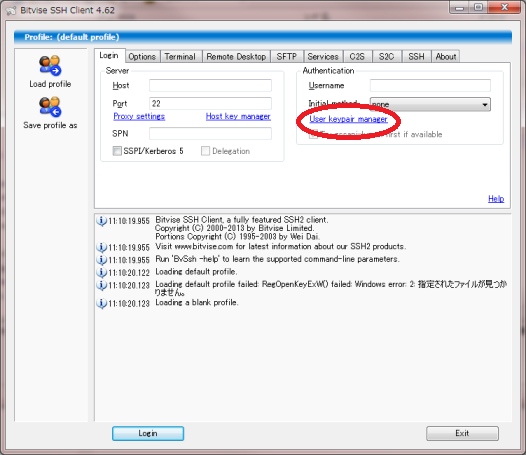Image resolution: width=526 pixels, height=455 pixels.
Task: Click the SPN input field
Action: click(210, 134)
